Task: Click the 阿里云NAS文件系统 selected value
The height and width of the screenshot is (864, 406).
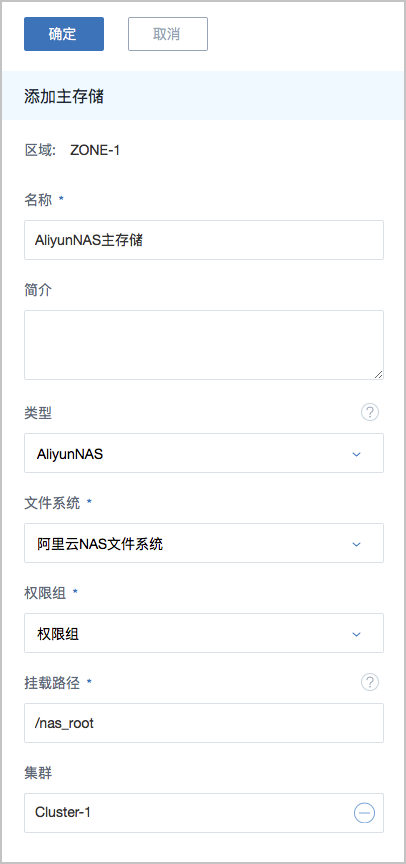Action: click(x=100, y=544)
